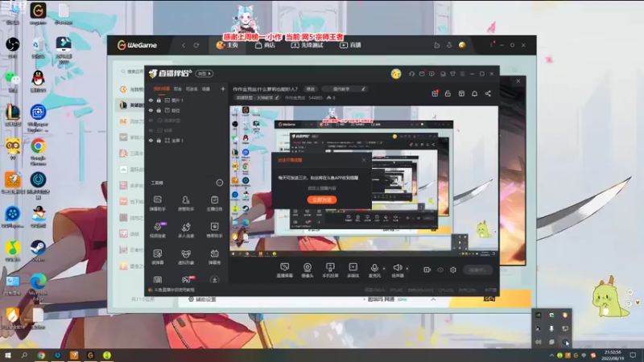Toggle visibility of the 图片 1 source

click(x=151, y=100)
